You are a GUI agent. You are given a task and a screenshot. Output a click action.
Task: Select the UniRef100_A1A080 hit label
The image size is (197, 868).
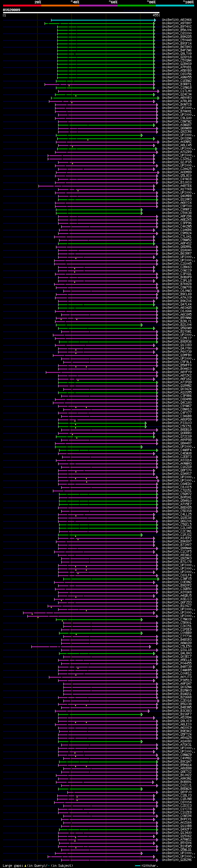pos(176,741)
